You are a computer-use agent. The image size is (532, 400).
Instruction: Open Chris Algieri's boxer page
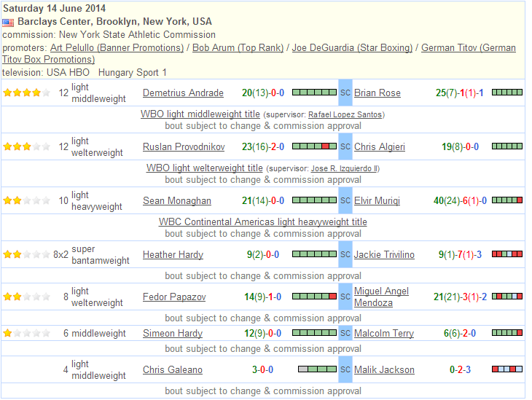(x=380, y=147)
